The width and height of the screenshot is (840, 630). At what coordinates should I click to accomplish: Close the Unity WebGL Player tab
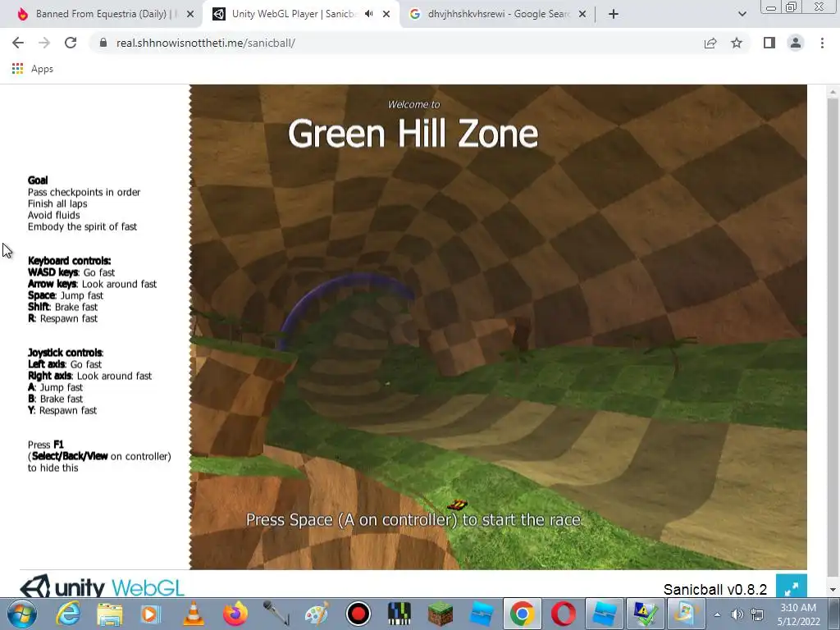[386, 14]
